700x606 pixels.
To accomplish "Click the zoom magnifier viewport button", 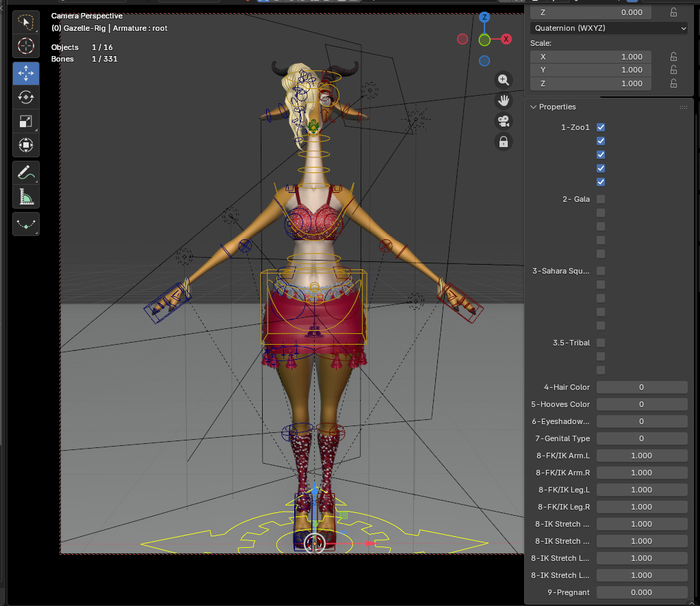I will (x=504, y=80).
